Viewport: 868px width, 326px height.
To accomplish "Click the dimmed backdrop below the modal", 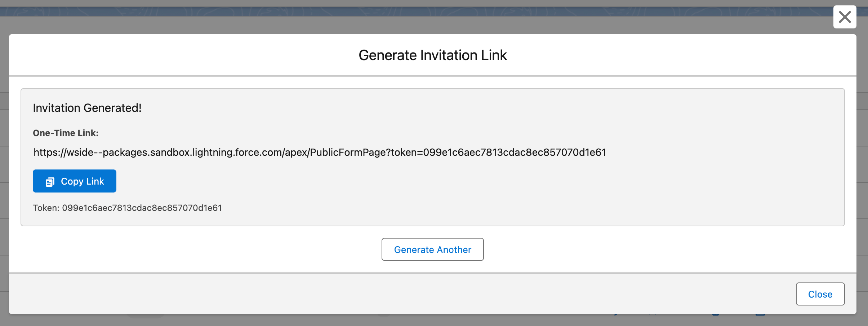I will tap(432, 321).
